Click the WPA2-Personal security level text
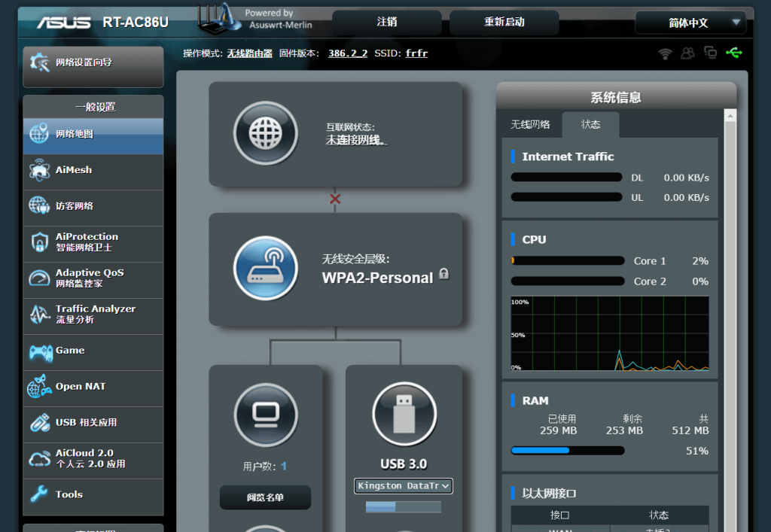Screen dimensions: 771x532 click(377, 278)
